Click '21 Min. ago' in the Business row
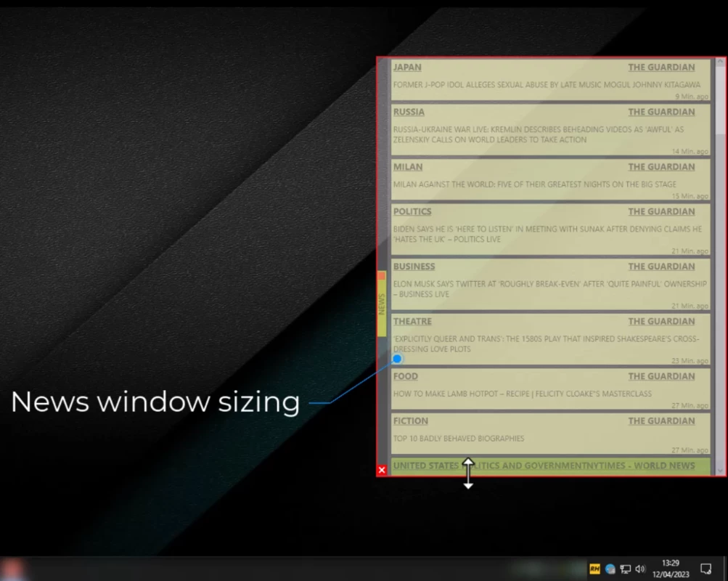Screen dimensions: 728x581 690,306
